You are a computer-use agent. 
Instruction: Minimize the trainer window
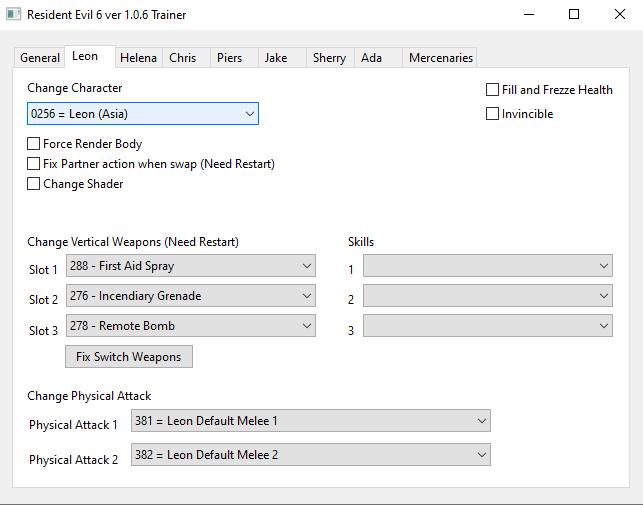coord(529,14)
